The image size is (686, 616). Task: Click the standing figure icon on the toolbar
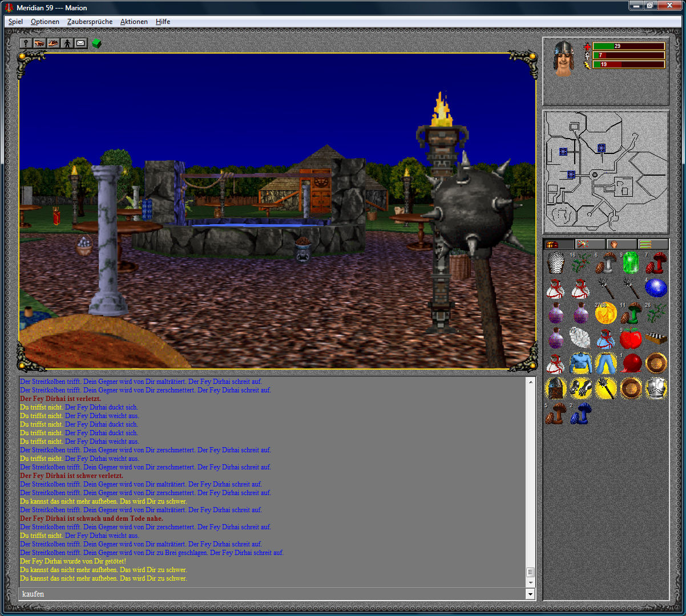point(67,43)
